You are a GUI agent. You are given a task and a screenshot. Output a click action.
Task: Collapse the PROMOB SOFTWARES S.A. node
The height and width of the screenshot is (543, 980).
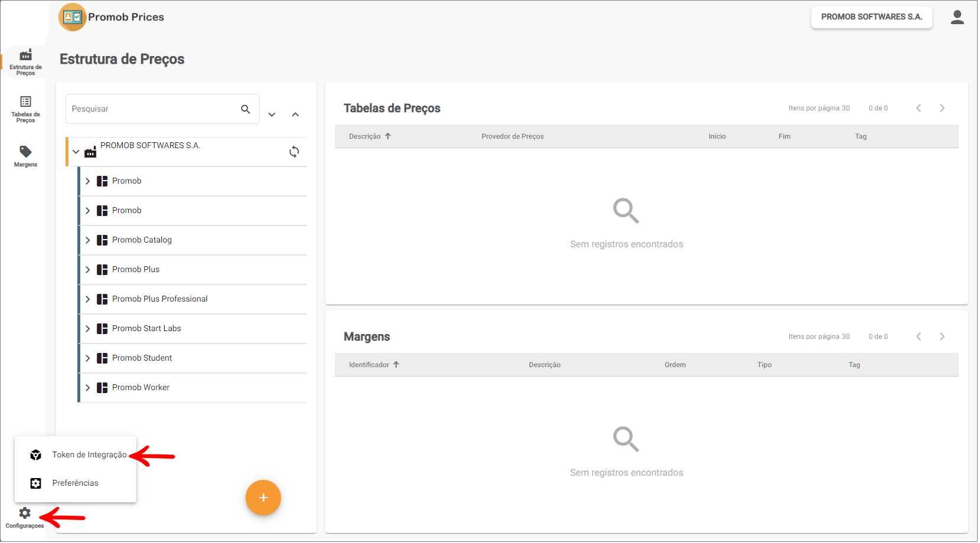click(76, 152)
